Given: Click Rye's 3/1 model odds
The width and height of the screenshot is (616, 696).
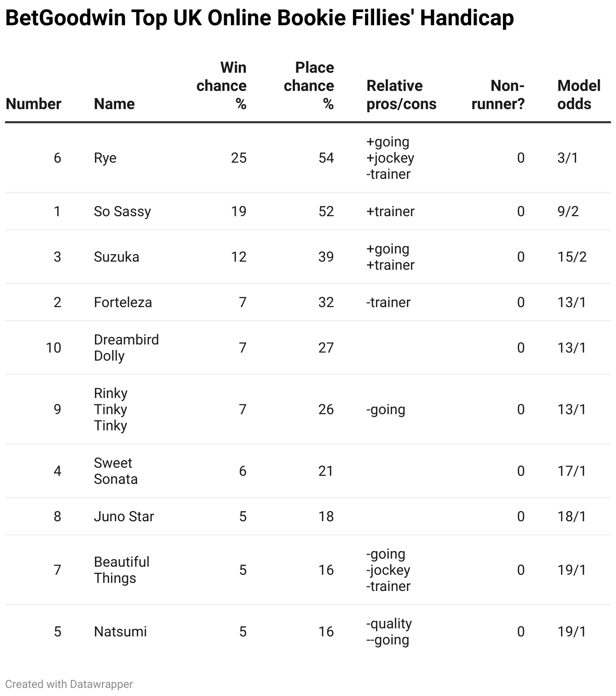Looking at the screenshot, I should click(x=568, y=158).
